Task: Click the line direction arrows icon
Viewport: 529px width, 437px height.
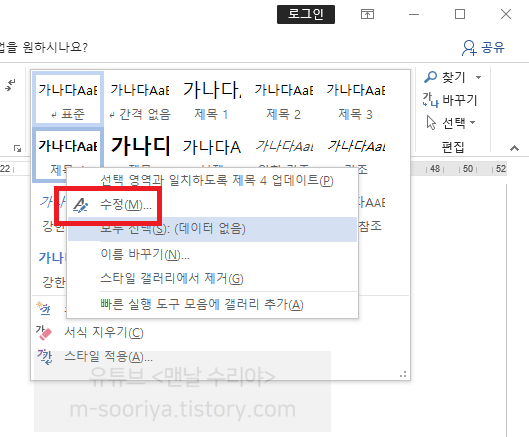Action: coord(10,85)
